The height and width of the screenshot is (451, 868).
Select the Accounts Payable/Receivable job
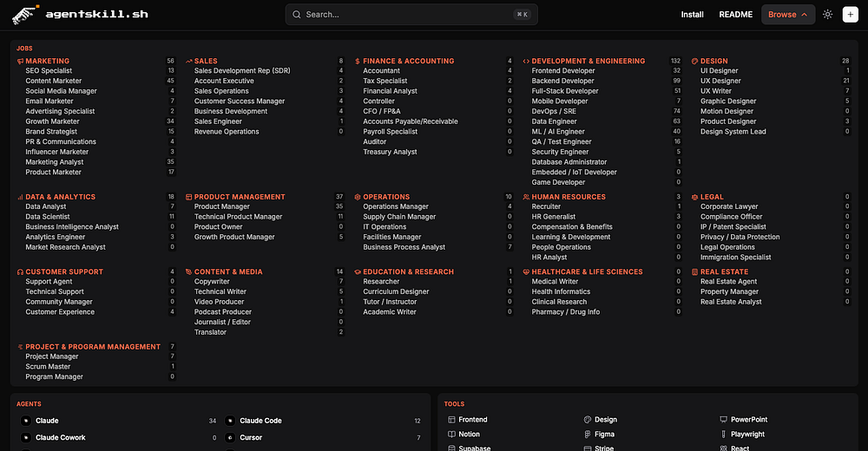pyautogui.click(x=411, y=121)
